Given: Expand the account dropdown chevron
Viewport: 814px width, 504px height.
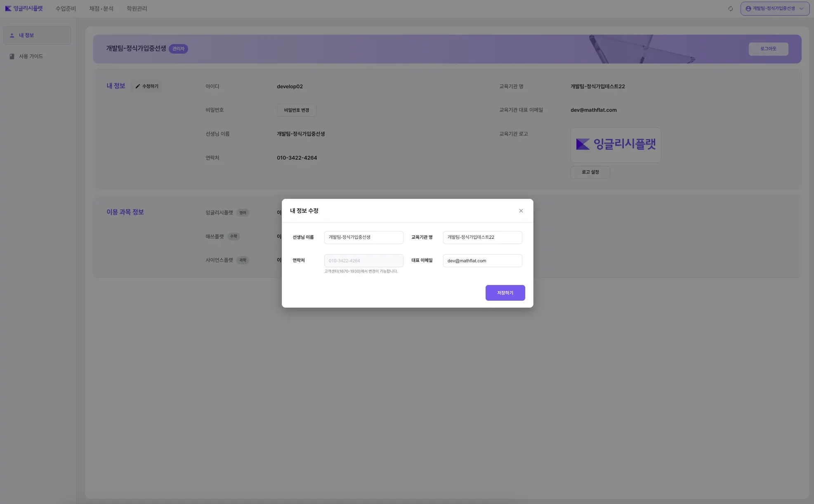Looking at the screenshot, I should pos(801,9).
